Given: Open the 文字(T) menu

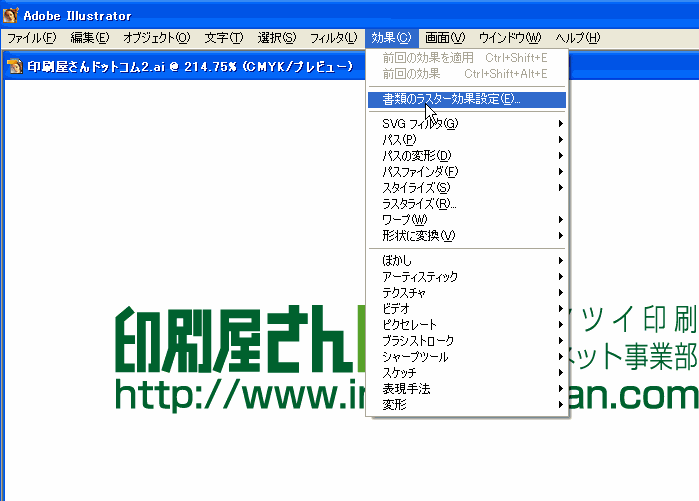Looking at the screenshot, I should click(x=223, y=38).
